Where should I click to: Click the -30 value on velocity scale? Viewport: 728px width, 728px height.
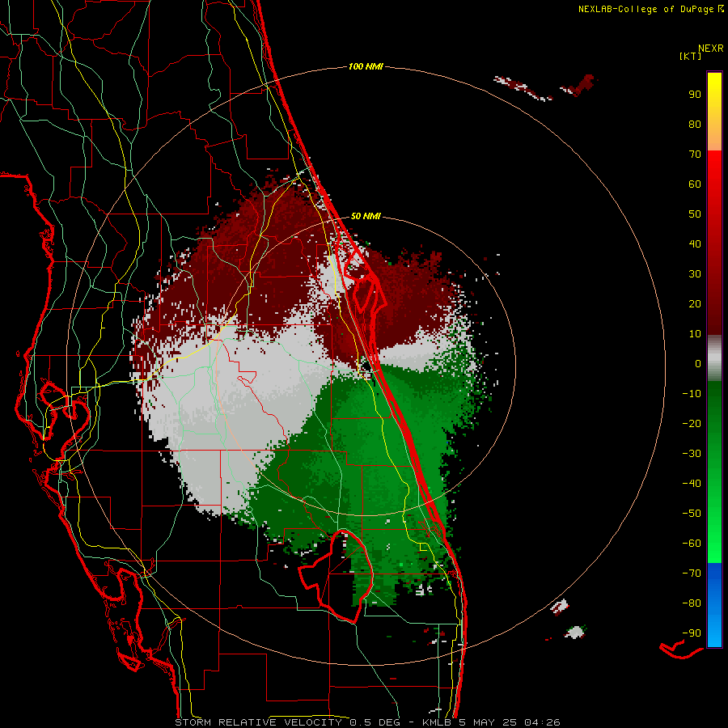pyautogui.click(x=692, y=454)
